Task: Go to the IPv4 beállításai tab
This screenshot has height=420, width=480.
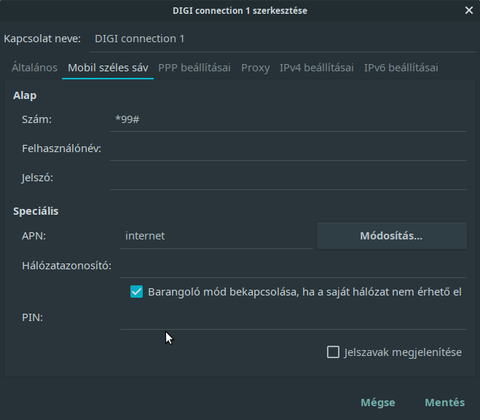Action: tap(316, 68)
